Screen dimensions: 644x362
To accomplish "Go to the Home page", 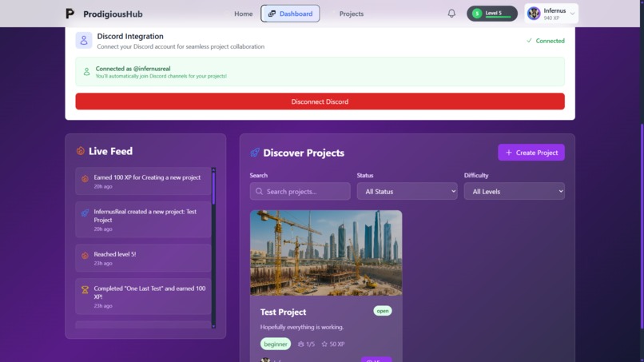I will (243, 14).
